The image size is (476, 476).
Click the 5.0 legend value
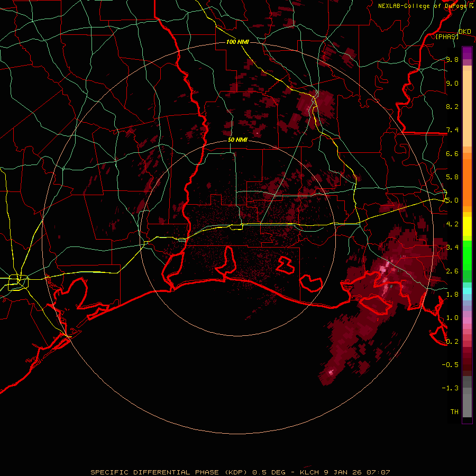(452, 200)
